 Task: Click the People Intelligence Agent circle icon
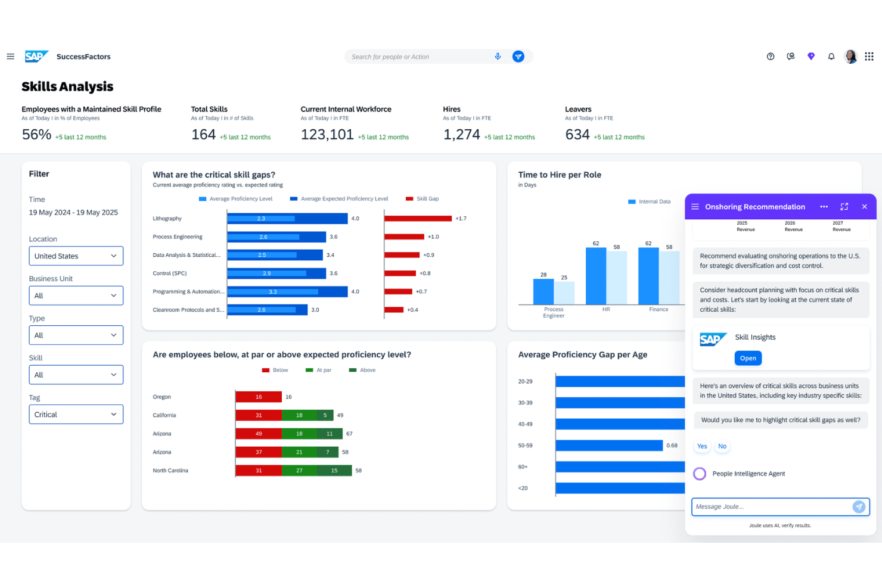(x=700, y=474)
